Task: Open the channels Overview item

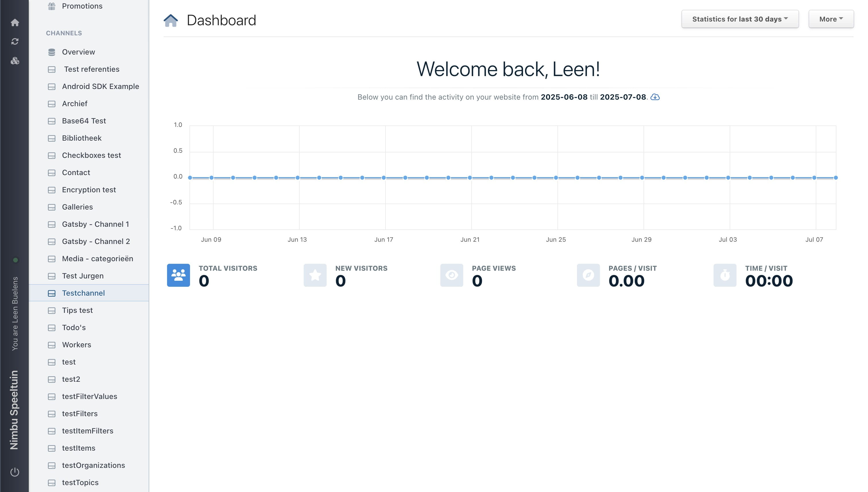Action: point(78,52)
